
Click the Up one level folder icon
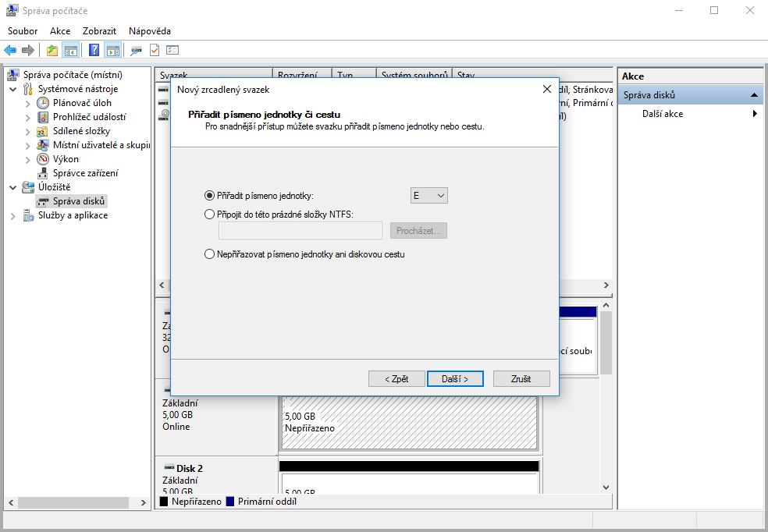pyautogui.click(x=52, y=51)
